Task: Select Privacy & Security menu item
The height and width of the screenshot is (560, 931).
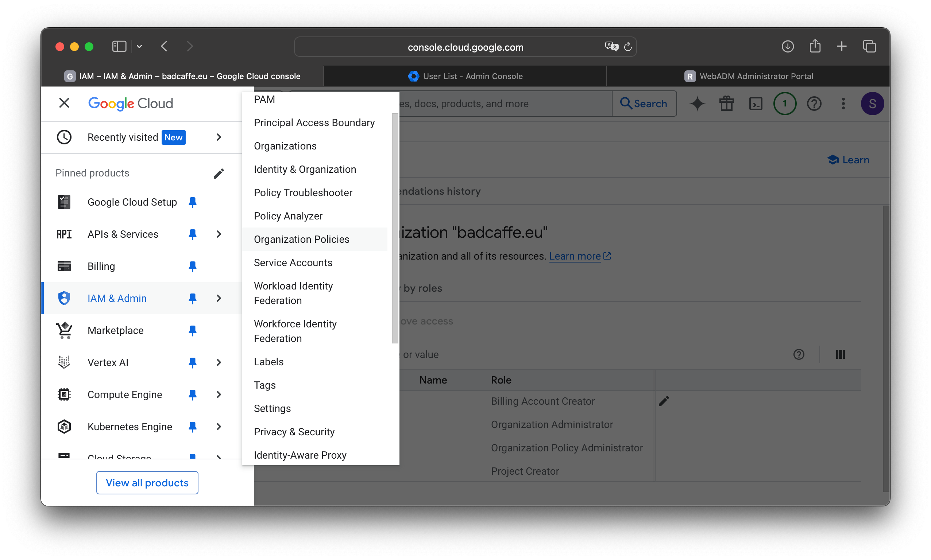Action: click(x=315, y=432)
